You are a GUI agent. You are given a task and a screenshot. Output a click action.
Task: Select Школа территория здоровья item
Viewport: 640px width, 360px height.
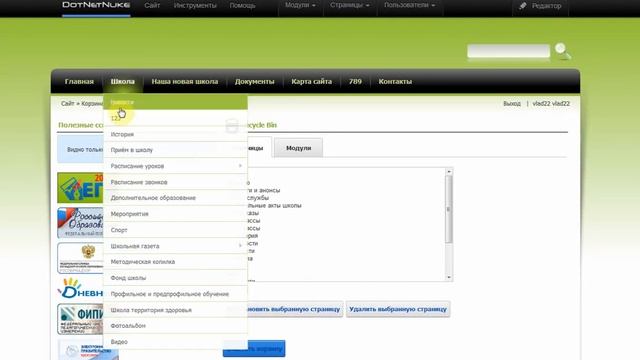tap(176, 310)
